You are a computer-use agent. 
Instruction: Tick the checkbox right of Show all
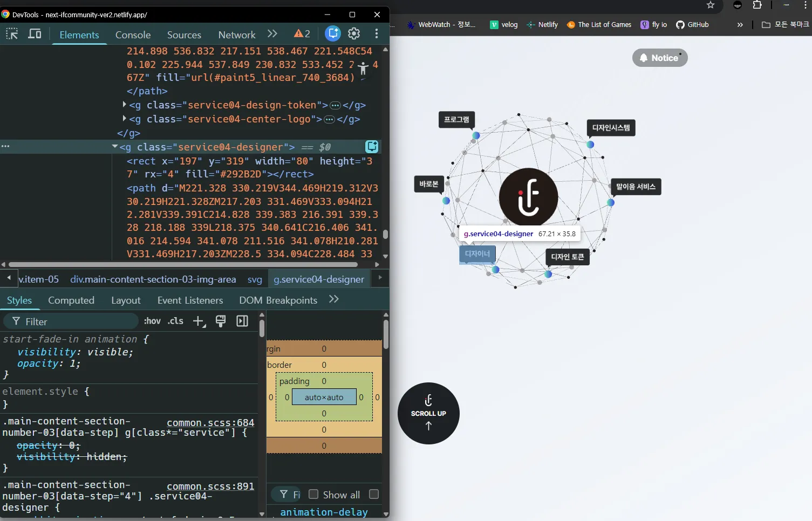pos(374,494)
